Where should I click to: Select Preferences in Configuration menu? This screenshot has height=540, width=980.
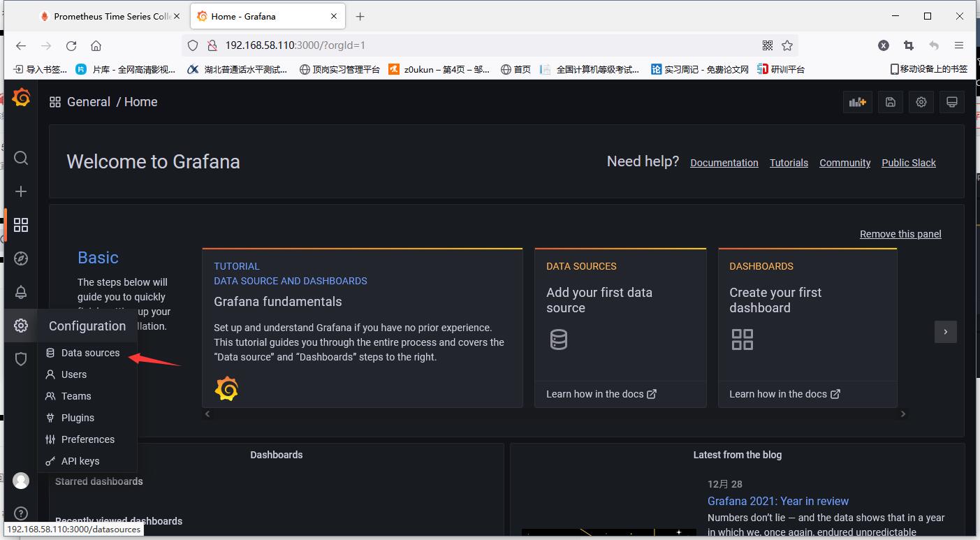click(x=87, y=439)
